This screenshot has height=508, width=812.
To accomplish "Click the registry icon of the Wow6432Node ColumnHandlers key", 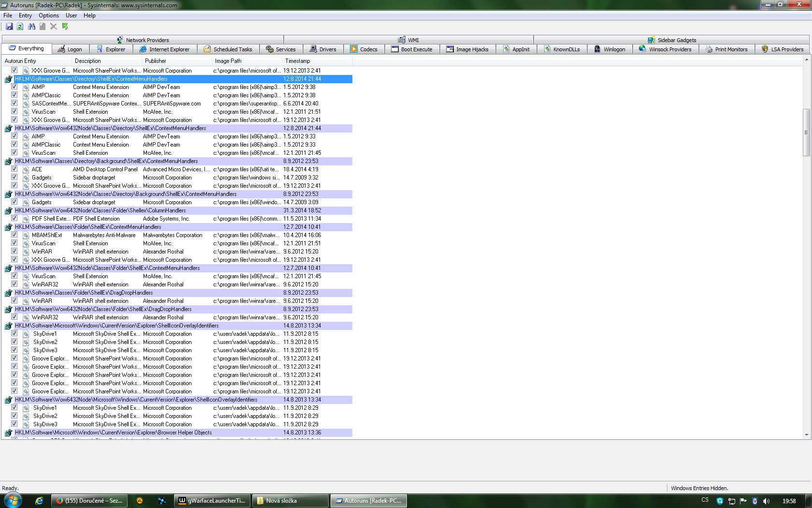I will click(x=8, y=210).
